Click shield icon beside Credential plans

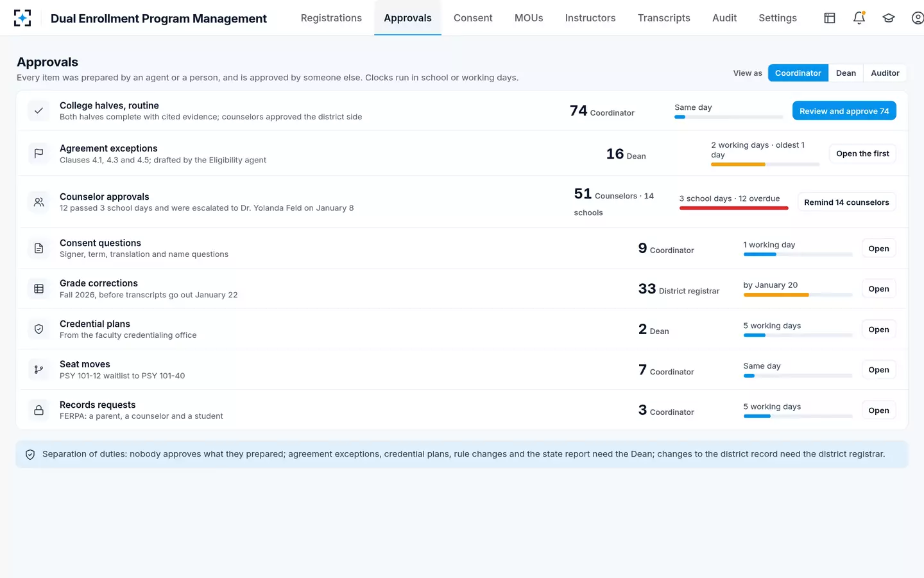pos(38,329)
